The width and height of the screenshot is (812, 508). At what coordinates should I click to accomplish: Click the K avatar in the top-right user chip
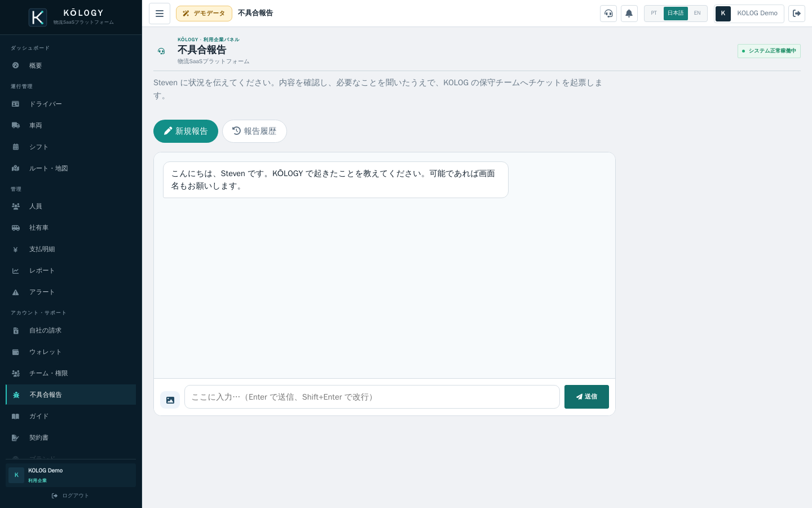tap(723, 14)
